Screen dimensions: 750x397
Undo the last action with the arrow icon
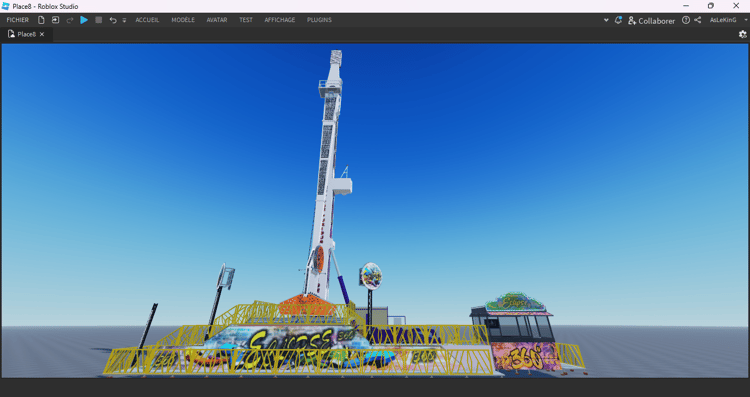pos(112,20)
